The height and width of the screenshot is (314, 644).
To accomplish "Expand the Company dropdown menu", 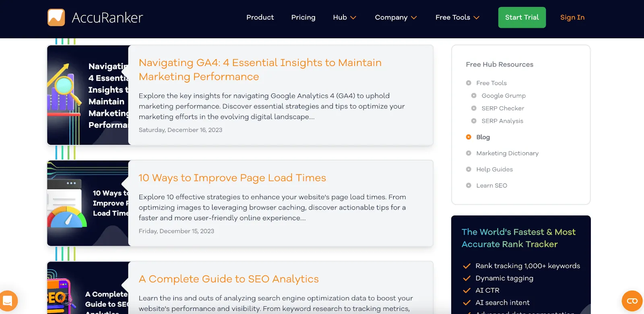I will point(396,17).
